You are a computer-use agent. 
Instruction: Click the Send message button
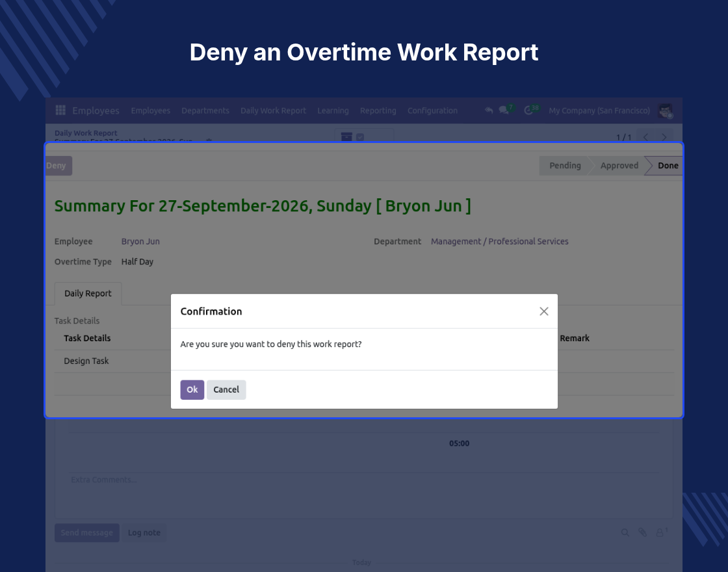tap(87, 533)
